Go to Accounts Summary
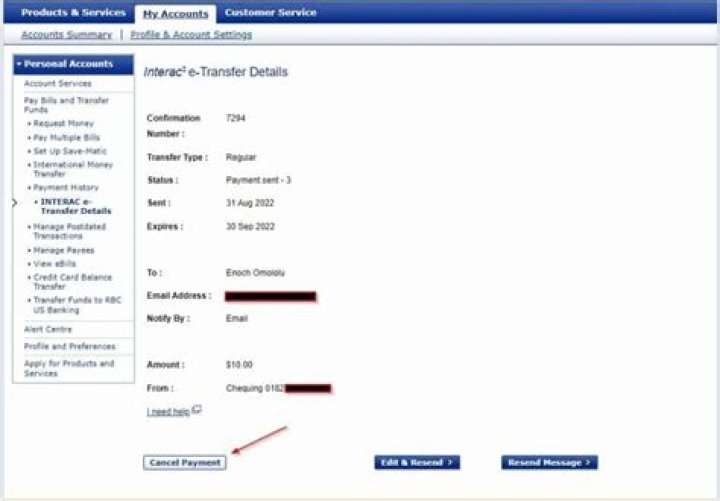 (x=66, y=35)
